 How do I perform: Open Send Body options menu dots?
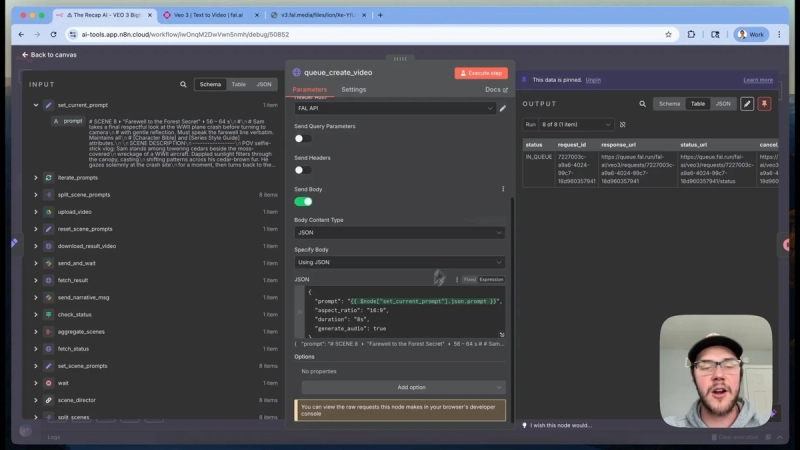[503, 189]
